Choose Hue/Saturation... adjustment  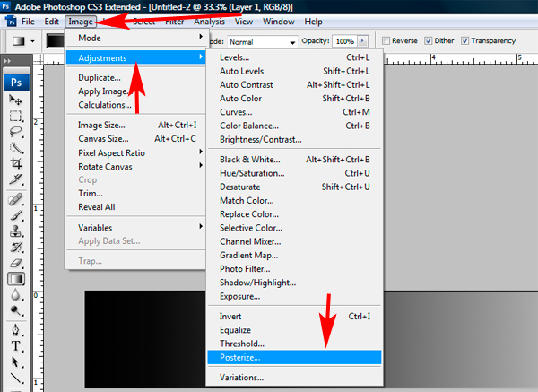point(294,173)
